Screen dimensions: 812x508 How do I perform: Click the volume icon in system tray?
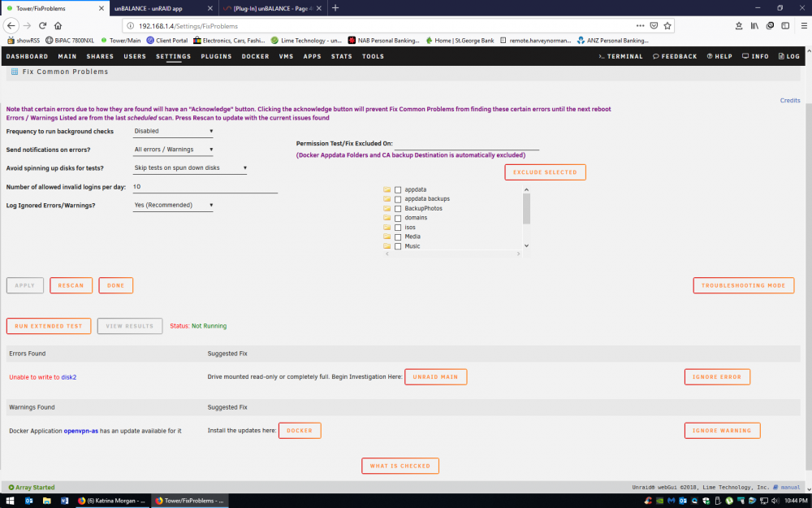pos(775,501)
